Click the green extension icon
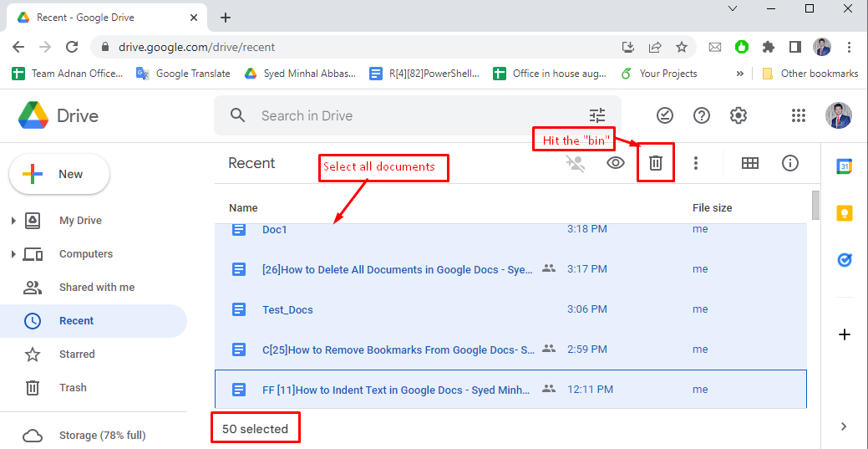 (x=742, y=47)
